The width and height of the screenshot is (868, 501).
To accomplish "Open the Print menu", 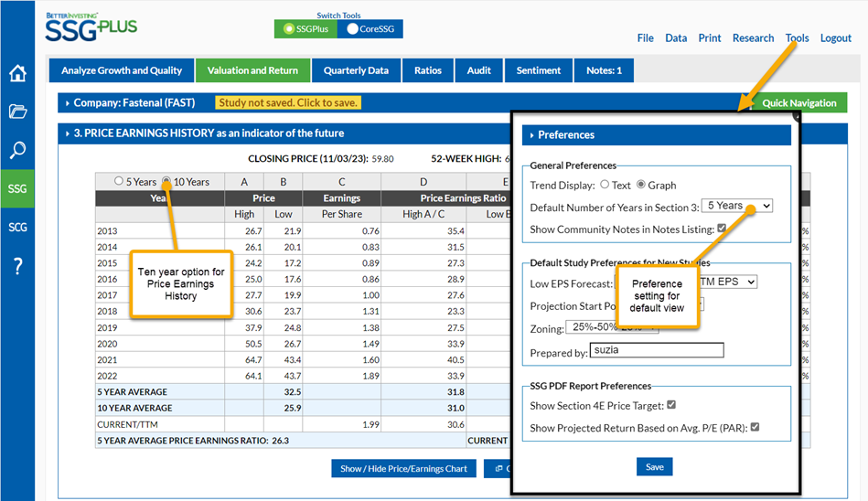I will 709,38.
